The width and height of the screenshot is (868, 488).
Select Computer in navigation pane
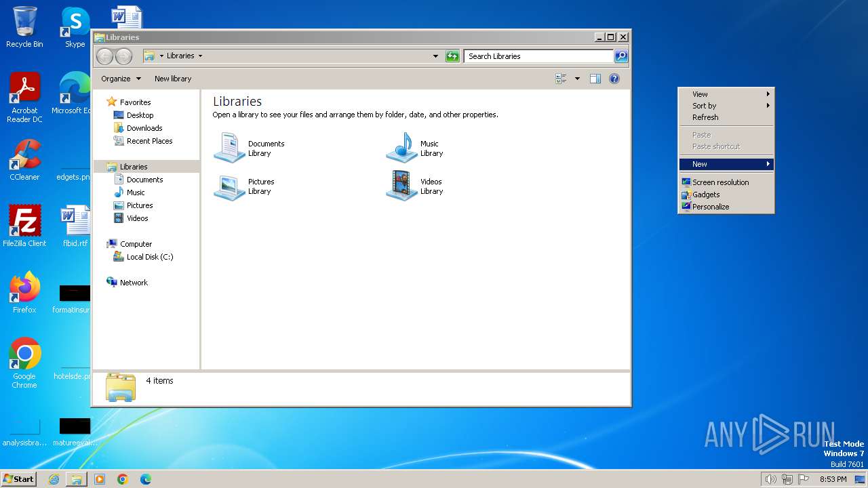tap(136, 244)
